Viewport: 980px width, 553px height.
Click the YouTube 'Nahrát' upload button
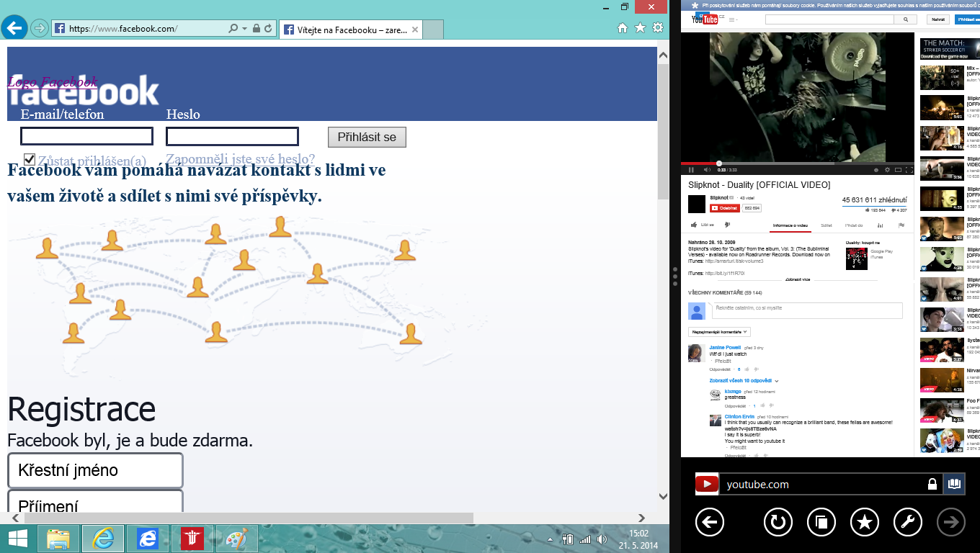[937, 19]
